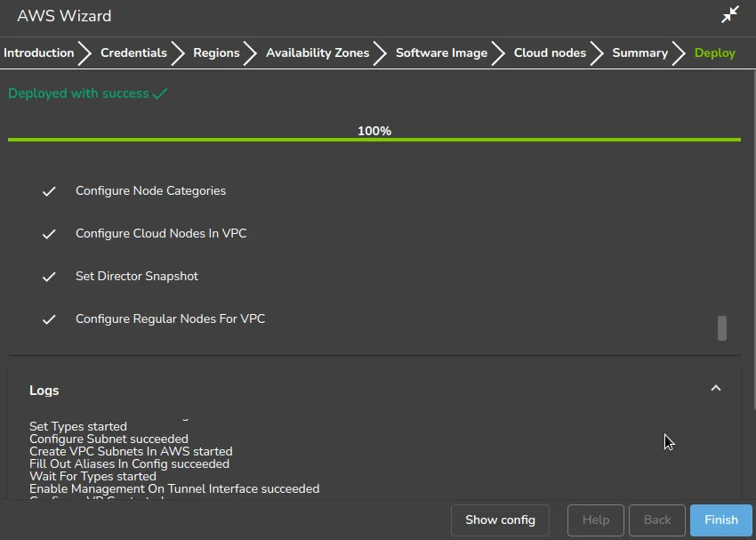Select the 'Set Director Snapshot' task
This screenshot has width=756, height=540.
136,276
